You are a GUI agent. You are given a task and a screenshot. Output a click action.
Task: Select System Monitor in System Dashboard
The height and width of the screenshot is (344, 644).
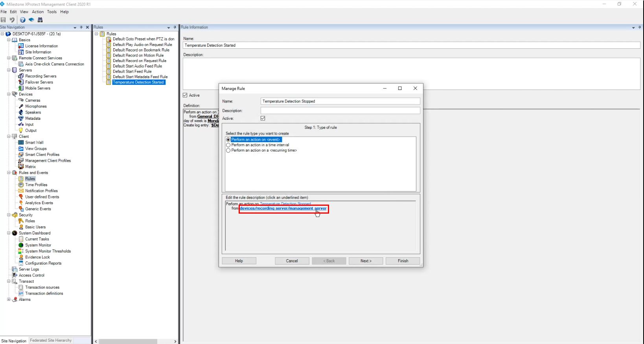tap(38, 245)
